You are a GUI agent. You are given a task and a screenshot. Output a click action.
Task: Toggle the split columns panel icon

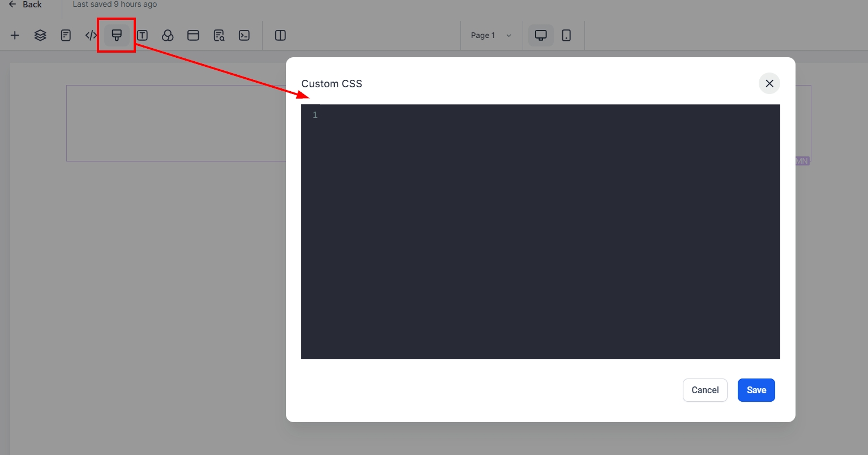pyautogui.click(x=280, y=35)
